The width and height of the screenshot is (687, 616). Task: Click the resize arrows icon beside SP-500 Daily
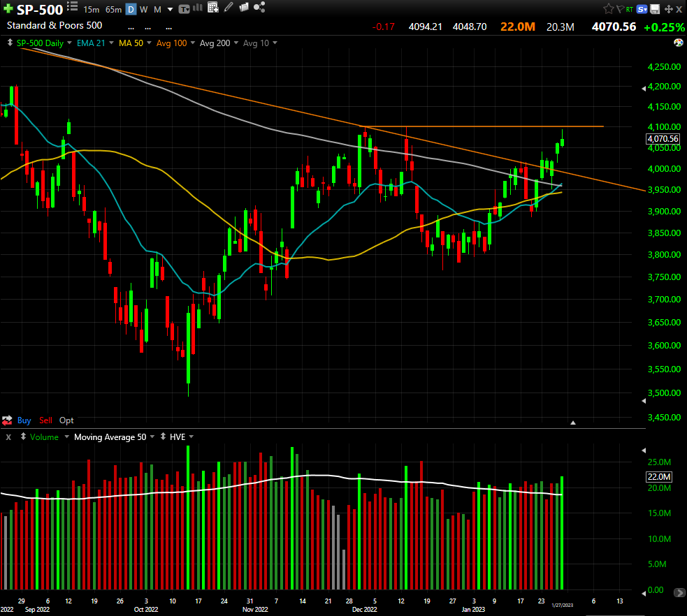(10, 43)
